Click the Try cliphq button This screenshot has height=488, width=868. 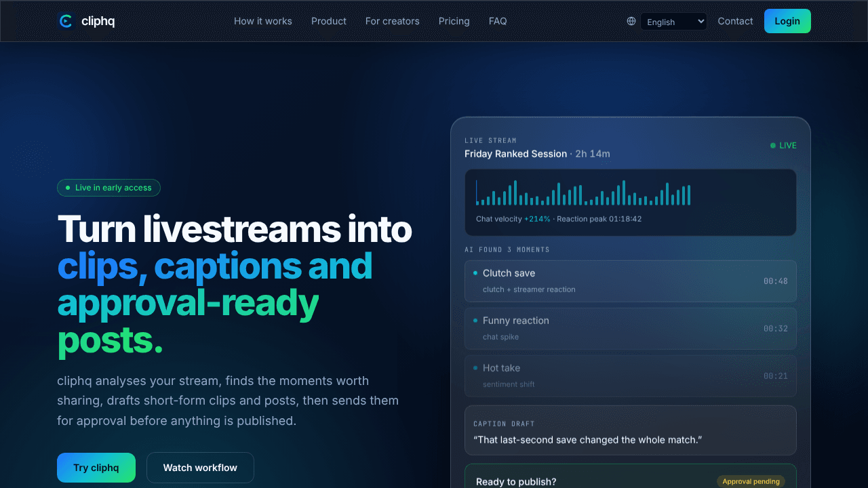[x=96, y=468]
